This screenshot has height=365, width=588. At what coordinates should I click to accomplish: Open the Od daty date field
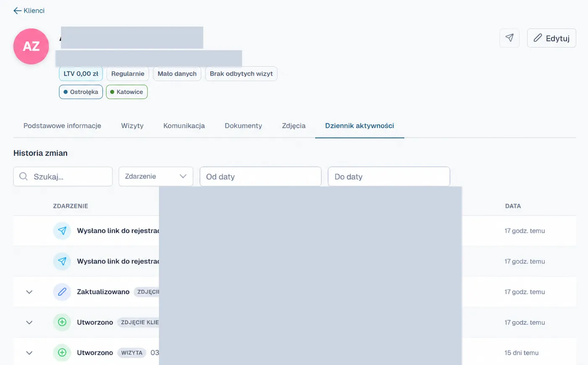[260, 177]
